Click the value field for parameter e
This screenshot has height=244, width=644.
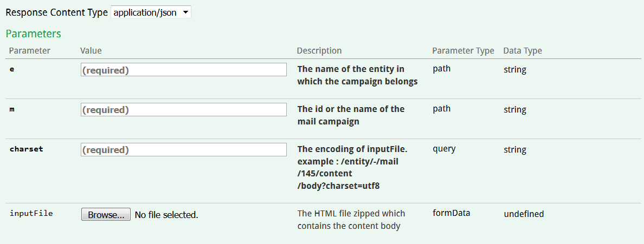click(x=183, y=70)
